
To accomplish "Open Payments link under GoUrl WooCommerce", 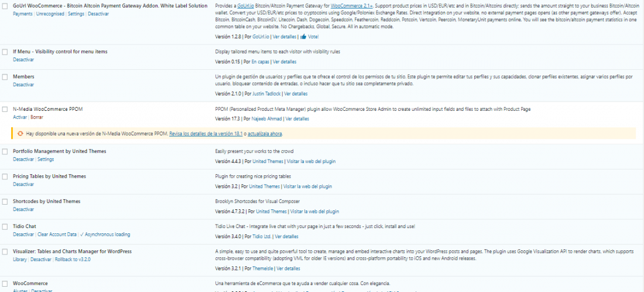I will click(x=23, y=14).
